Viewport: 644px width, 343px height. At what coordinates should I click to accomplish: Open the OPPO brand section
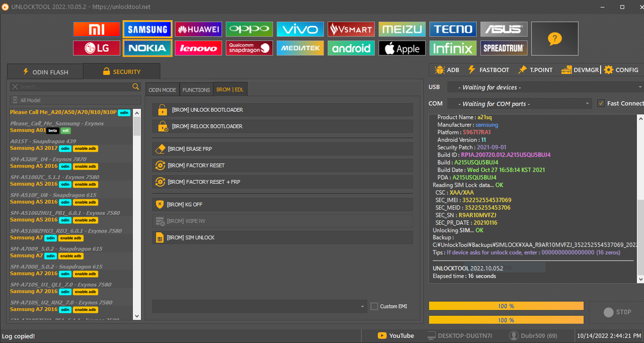tap(249, 29)
